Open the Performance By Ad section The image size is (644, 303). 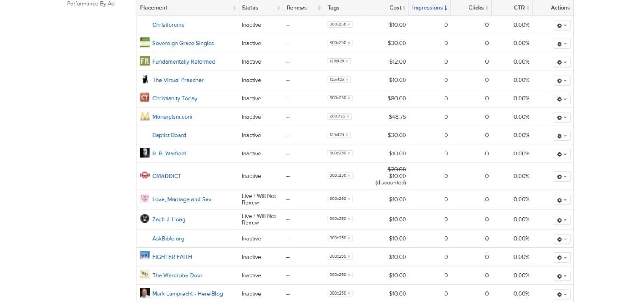91,4
